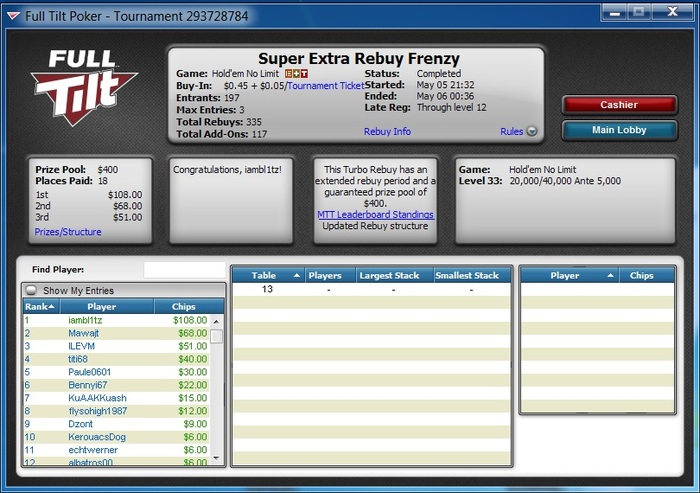700x493 pixels.
Task: Close the tournament window
Action: click(x=672, y=13)
